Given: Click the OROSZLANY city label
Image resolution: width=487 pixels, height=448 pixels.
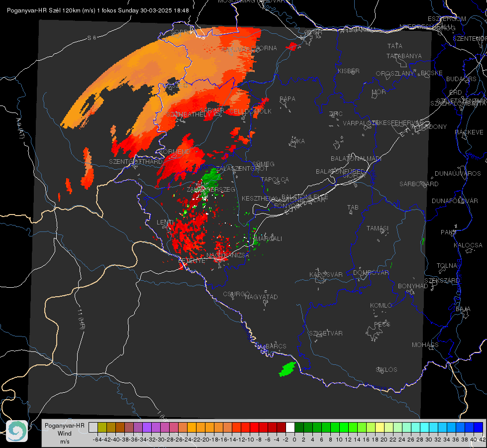Looking at the screenshot, I should click(395, 73).
